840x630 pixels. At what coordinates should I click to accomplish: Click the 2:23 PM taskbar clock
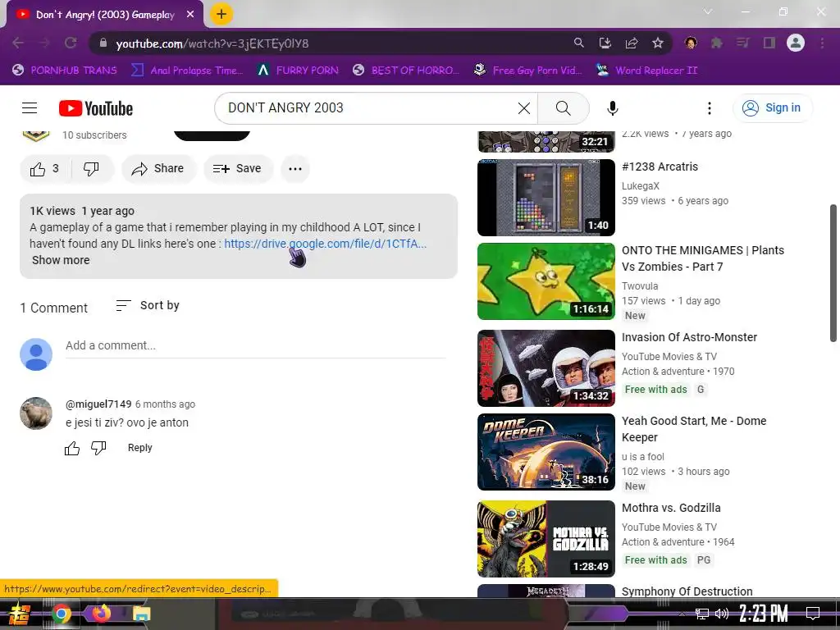tap(764, 614)
